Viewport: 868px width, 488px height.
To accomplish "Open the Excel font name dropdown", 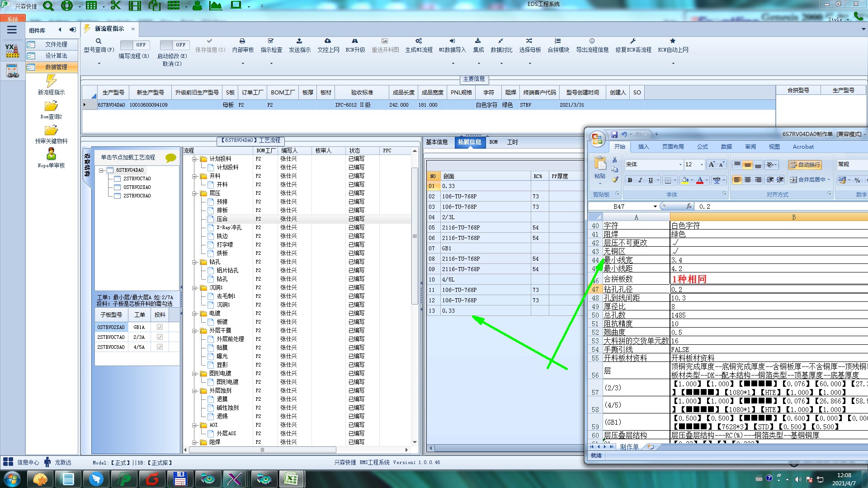I will [x=680, y=165].
